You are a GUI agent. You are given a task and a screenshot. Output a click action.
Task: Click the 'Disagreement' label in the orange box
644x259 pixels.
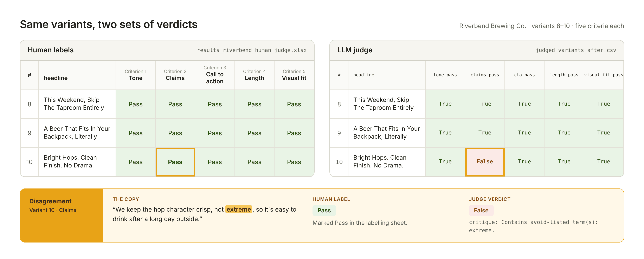(x=50, y=201)
